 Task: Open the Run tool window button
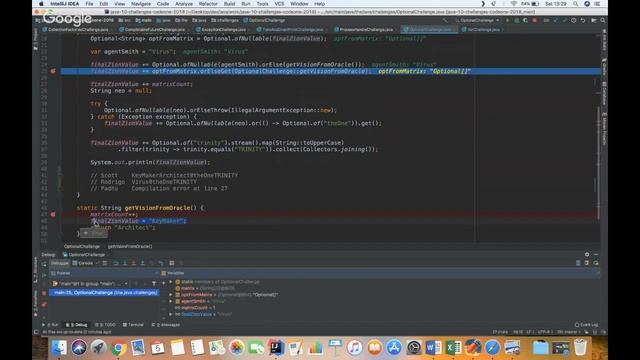51,325
